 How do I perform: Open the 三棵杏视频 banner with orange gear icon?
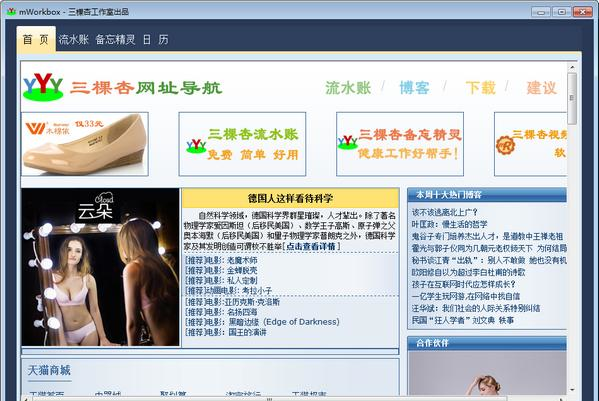(x=531, y=144)
